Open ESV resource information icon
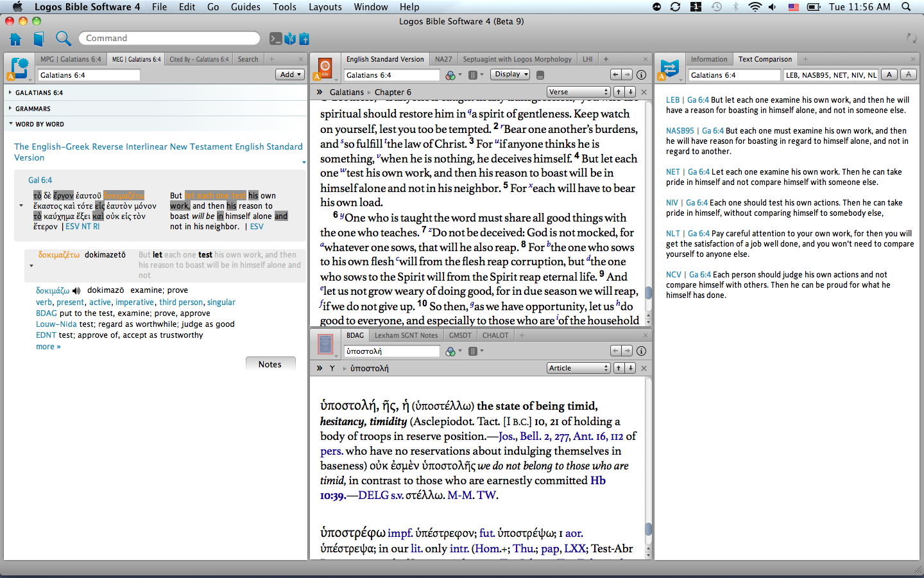This screenshot has height=578, width=924. click(641, 75)
